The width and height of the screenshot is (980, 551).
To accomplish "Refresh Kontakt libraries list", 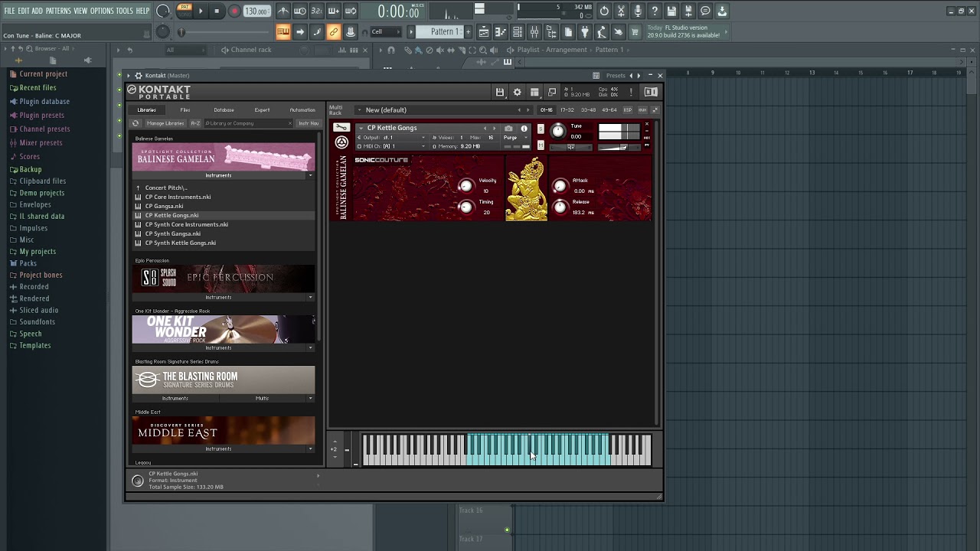I will pyautogui.click(x=136, y=123).
